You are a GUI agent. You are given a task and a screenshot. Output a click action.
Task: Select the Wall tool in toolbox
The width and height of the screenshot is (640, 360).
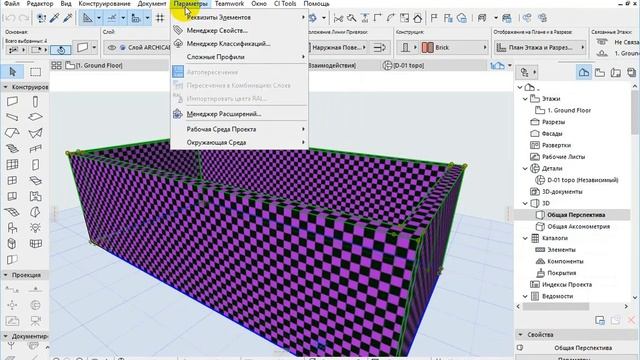(x=12, y=100)
